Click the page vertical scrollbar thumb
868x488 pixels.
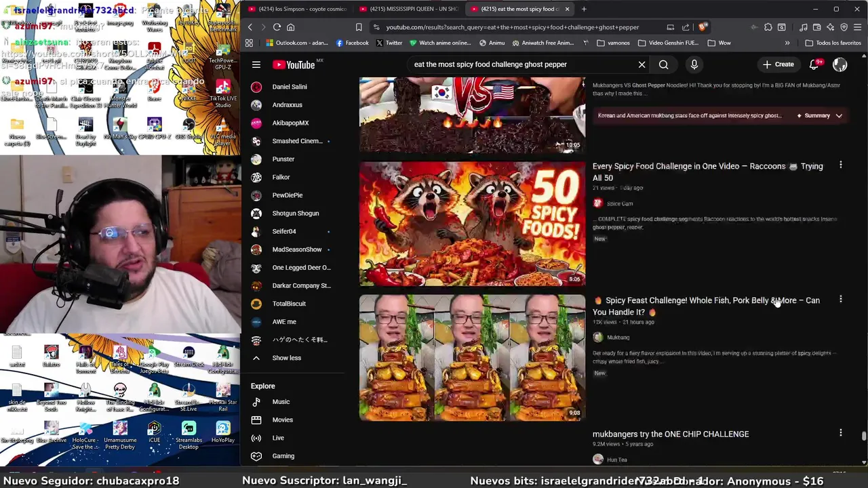pos(863,436)
